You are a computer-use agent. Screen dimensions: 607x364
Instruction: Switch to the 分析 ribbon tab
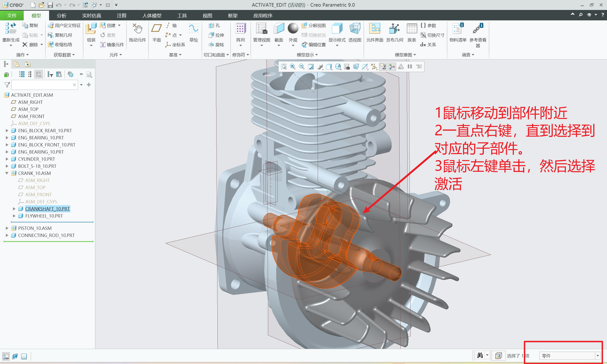coord(61,16)
